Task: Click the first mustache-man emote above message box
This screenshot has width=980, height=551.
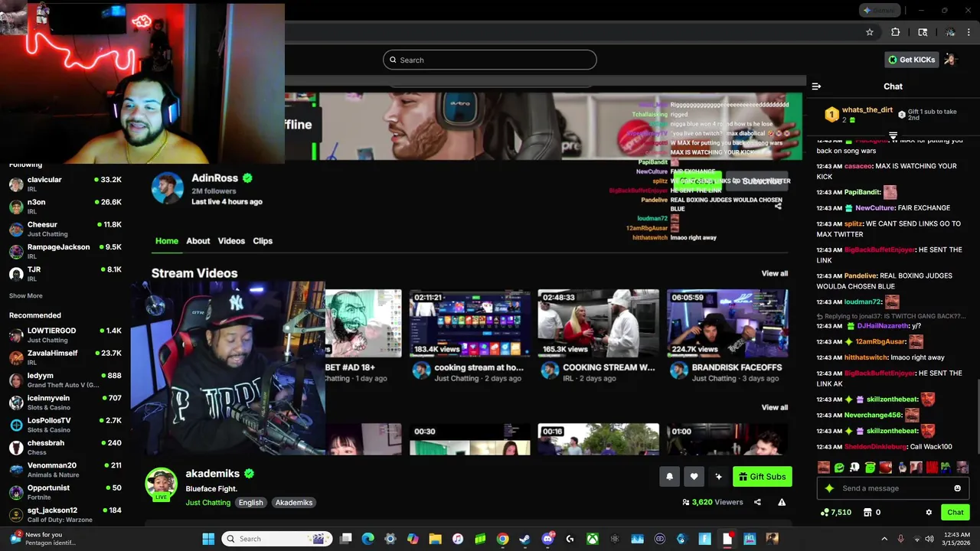Action: coord(824,467)
